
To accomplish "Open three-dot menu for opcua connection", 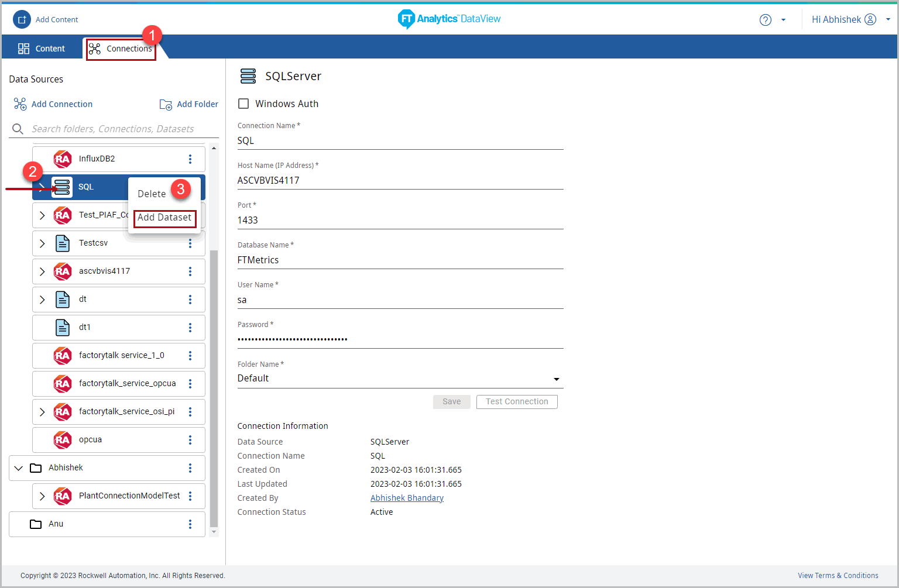I will tap(190, 440).
